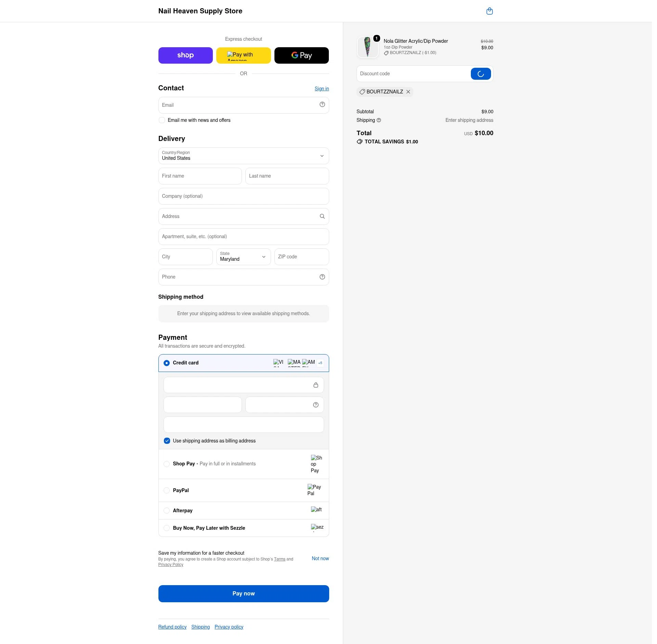Open the Country/Region dropdown
Viewport: 657px width, 644px height.
point(243,156)
